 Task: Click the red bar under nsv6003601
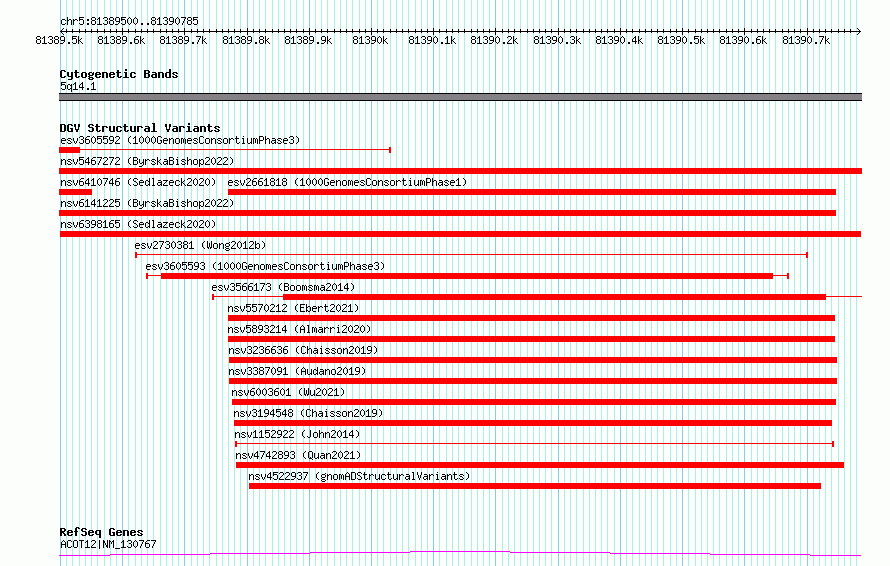[534, 402]
